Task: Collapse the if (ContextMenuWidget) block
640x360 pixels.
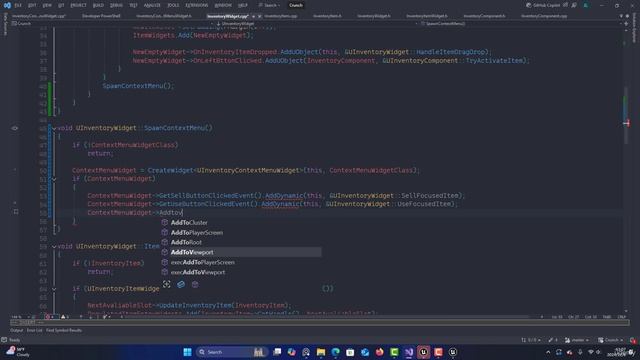Action: pyautogui.click(x=54, y=179)
